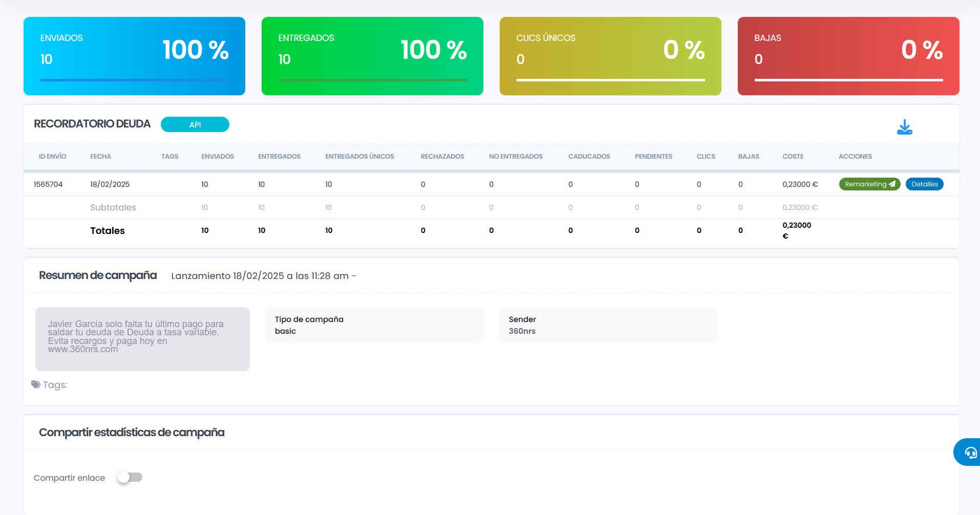Download the campaign report
980x515 pixels.
pos(904,127)
